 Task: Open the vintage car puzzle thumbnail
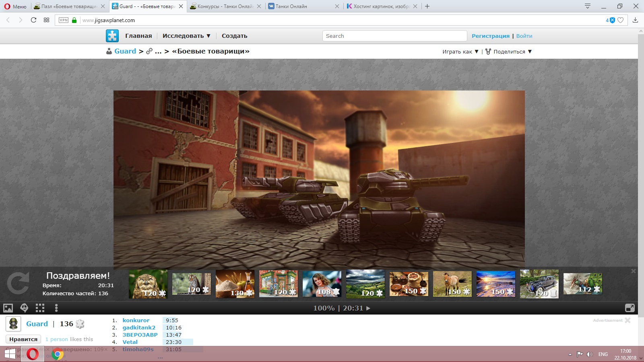pos(539,284)
